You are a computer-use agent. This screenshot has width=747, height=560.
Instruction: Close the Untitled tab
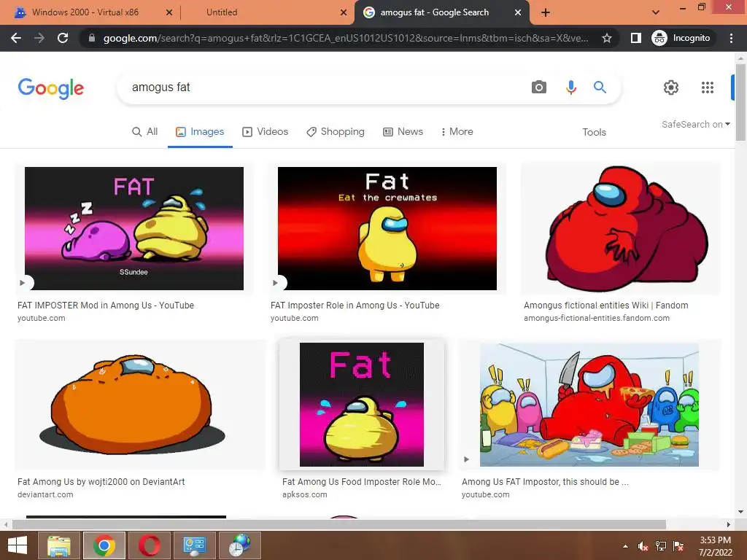click(344, 12)
